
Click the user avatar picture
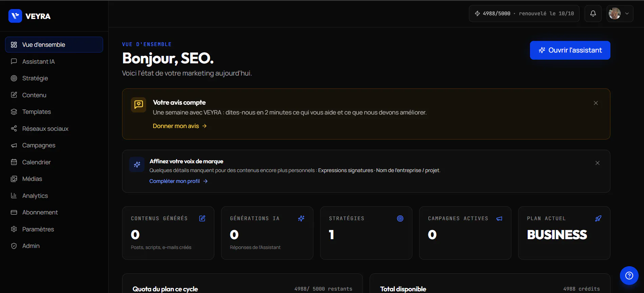614,14
